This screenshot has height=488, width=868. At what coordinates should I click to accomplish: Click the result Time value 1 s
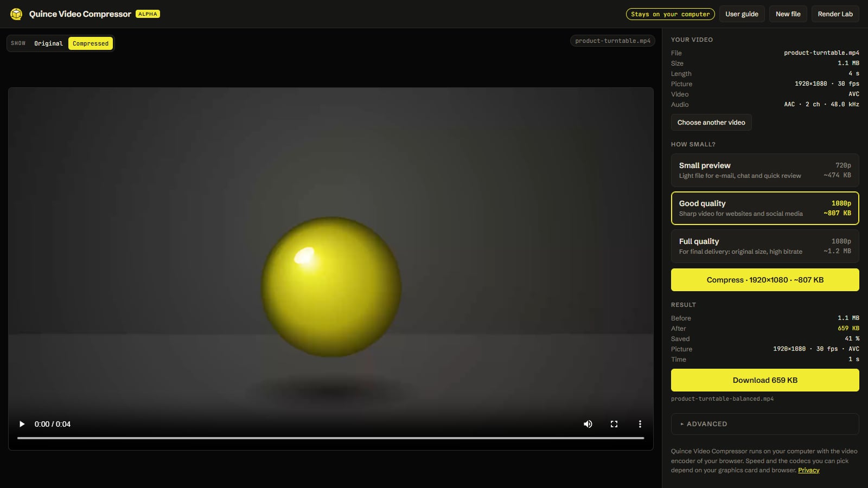coord(854,359)
